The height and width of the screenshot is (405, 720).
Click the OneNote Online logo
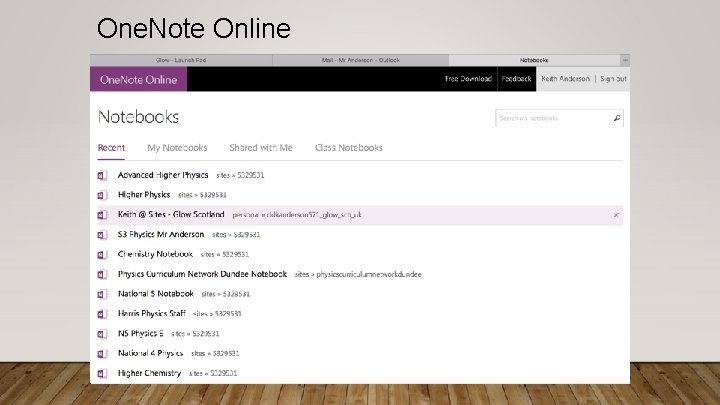[139, 79]
